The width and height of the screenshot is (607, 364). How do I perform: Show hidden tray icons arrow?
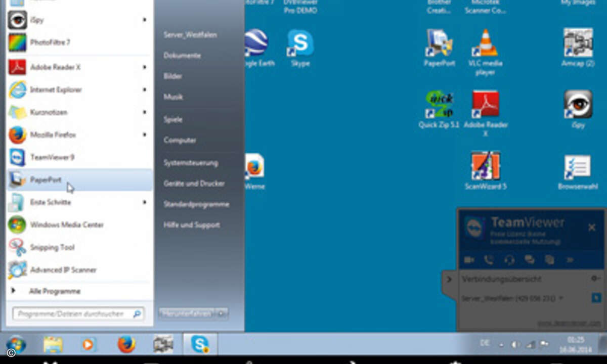click(502, 345)
